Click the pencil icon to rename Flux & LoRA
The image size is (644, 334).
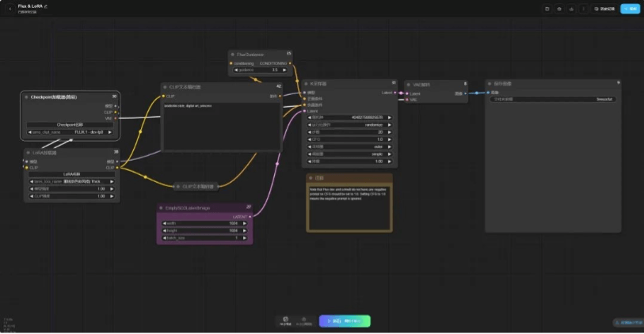(x=46, y=6)
